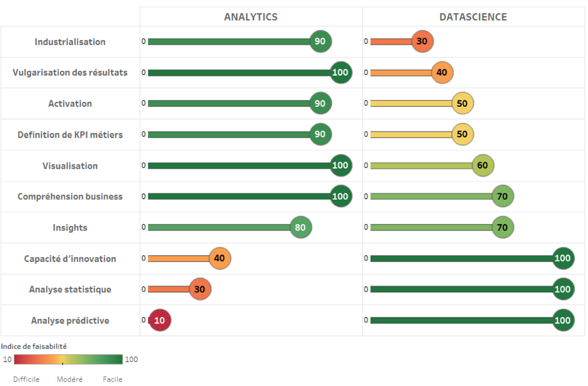588x386 pixels.
Task: Select the 40 circle in Datascience Vulgarisation
Action: [442, 72]
